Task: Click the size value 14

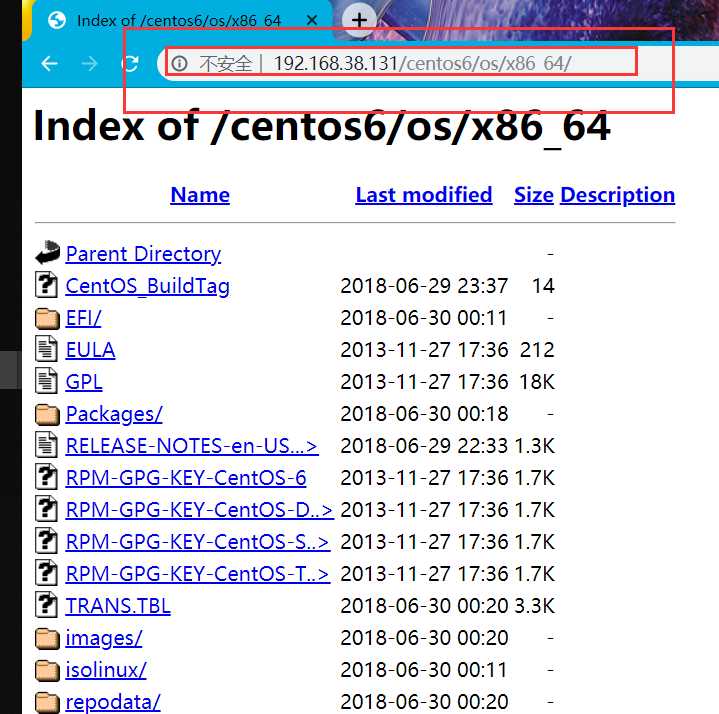Action: pyautogui.click(x=543, y=286)
